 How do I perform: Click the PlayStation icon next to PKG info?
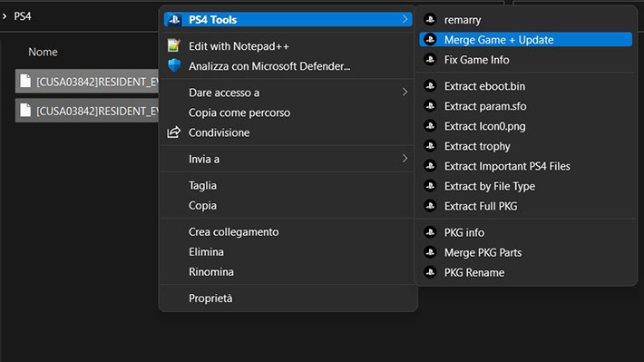point(430,232)
